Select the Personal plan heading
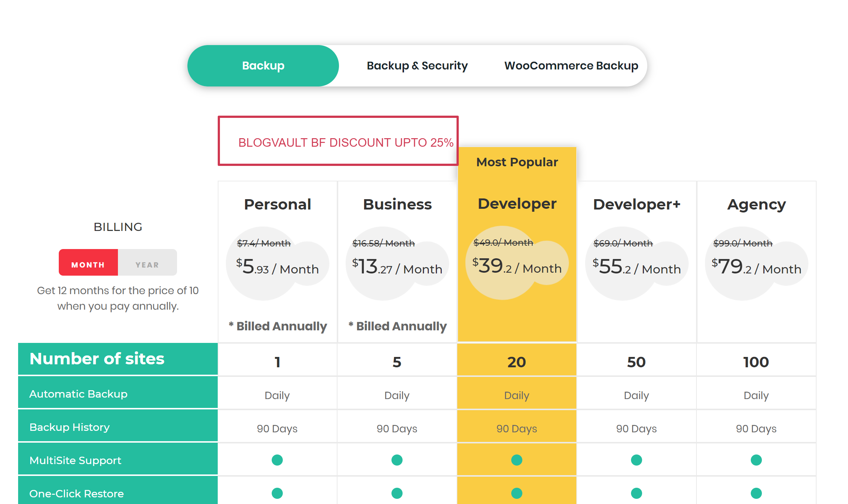The image size is (848, 504). (277, 204)
